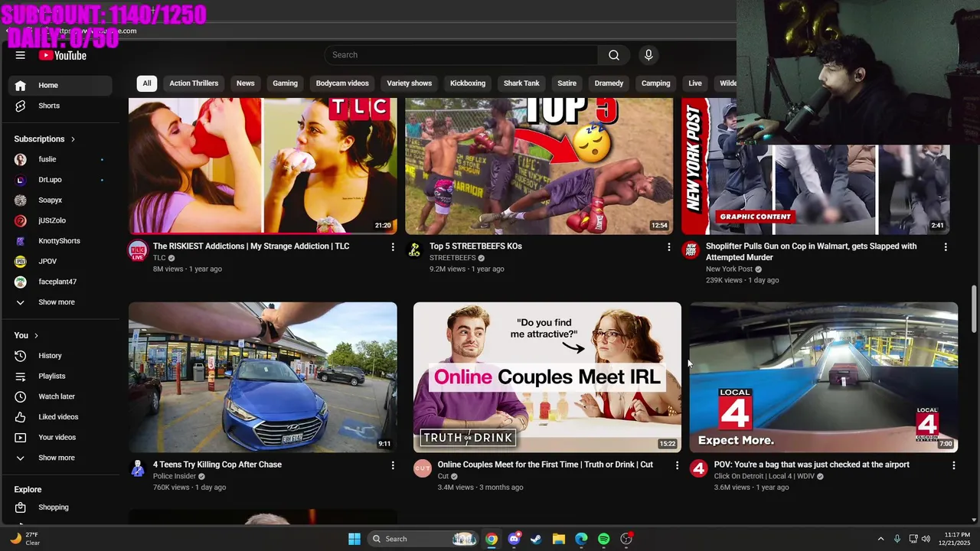This screenshot has width=980, height=551.
Task: Select the Action Thrillers chip
Action: (194, 83)
